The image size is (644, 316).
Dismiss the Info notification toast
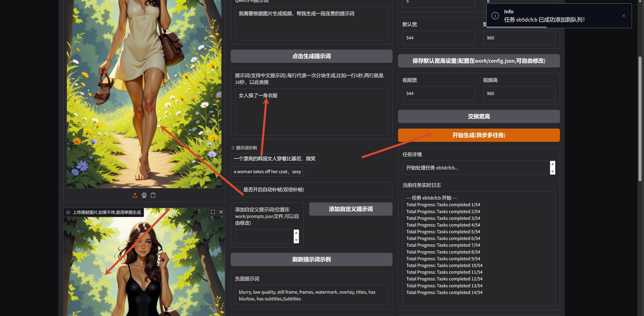pos(624,16)
